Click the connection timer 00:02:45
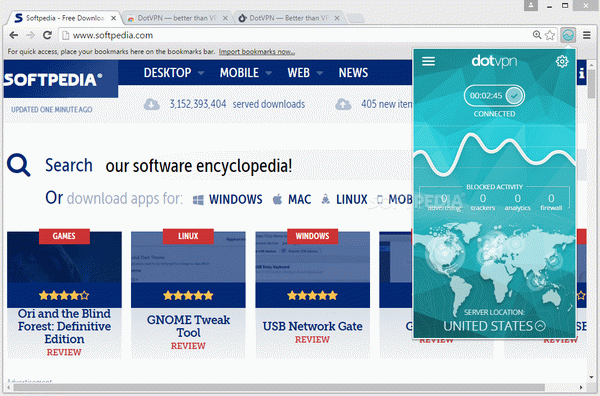Image resolution: width=600 pixels, height=396 pixels. tap(486, 96)
